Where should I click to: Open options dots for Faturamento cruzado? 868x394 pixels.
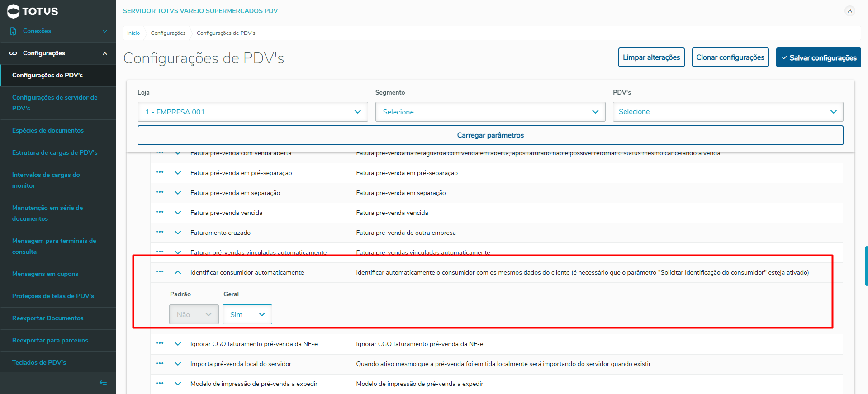tap(160, 232)
